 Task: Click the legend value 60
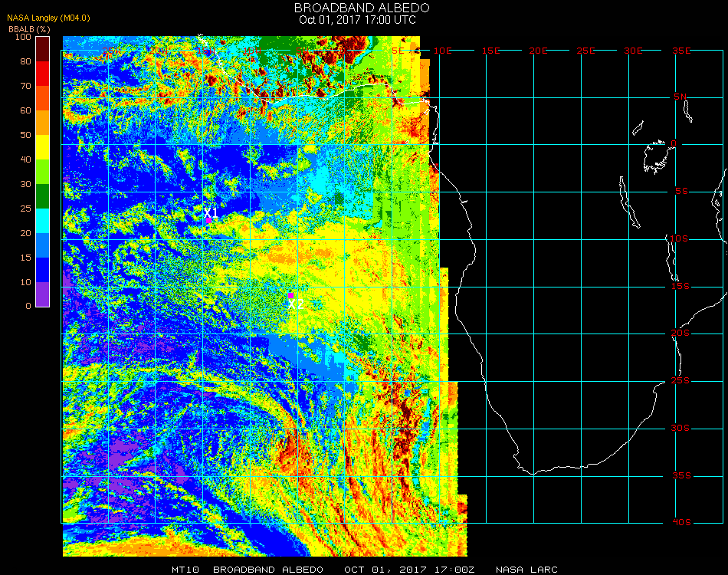(x=25, y=110)
